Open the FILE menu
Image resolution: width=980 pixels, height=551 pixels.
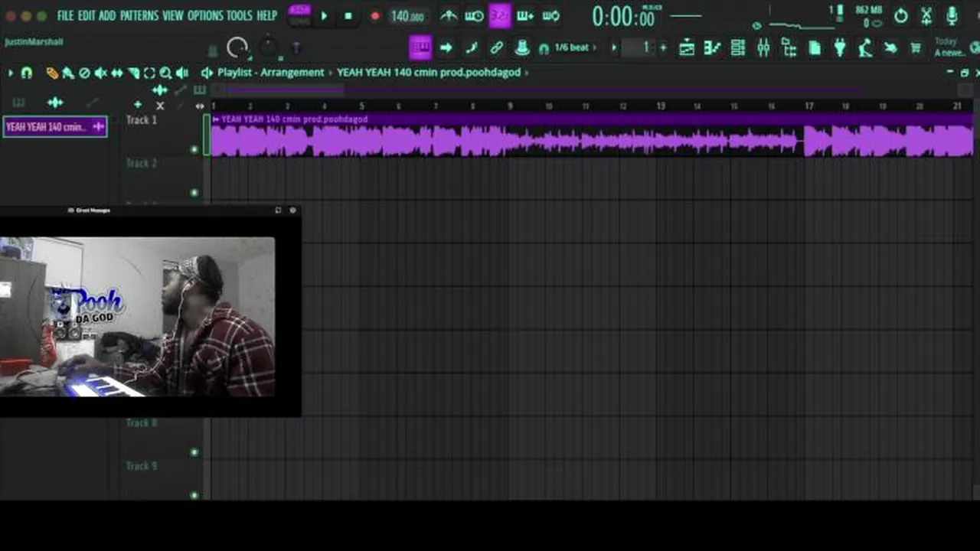coord(66,15)
